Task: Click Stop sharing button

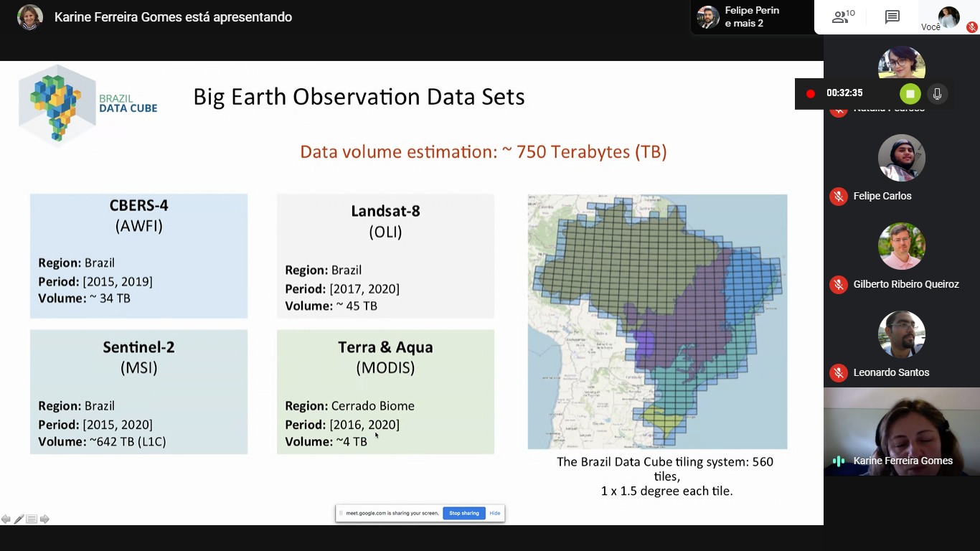Action: [x=464, y=513]
